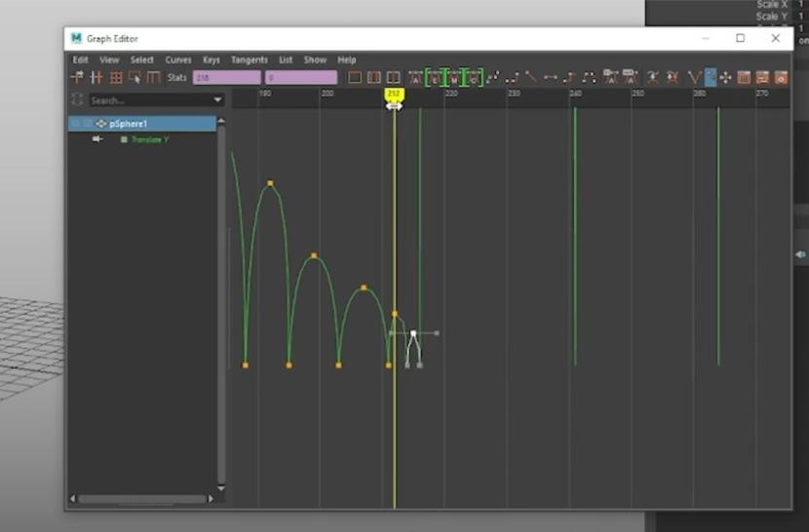Click the icon left of Search field
The image size is (809, 532).
pyautogui.click(x=77, y=99)
